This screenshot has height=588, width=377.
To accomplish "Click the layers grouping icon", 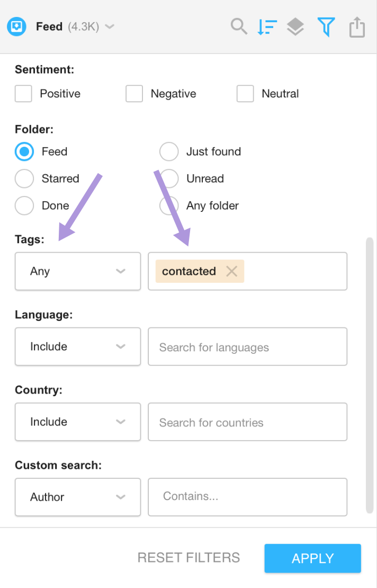I will 295,27.
